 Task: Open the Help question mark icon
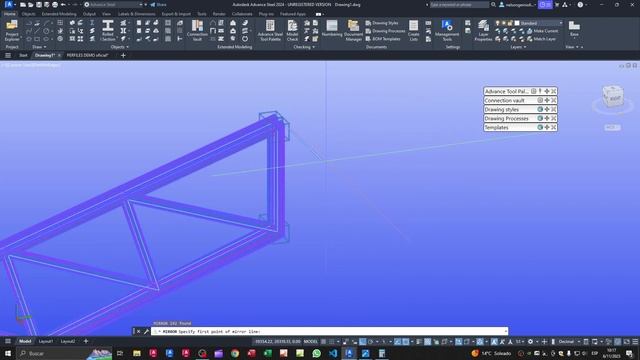click(x=580, y=4)
